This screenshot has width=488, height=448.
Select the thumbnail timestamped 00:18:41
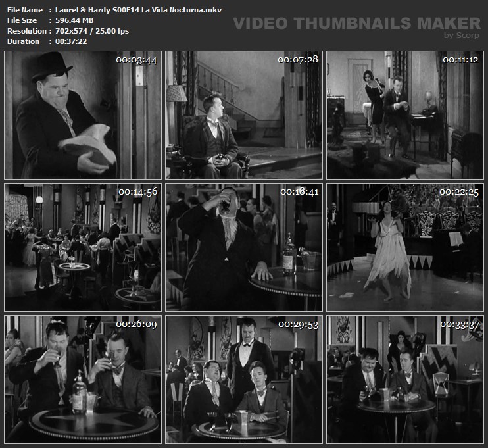244,247
